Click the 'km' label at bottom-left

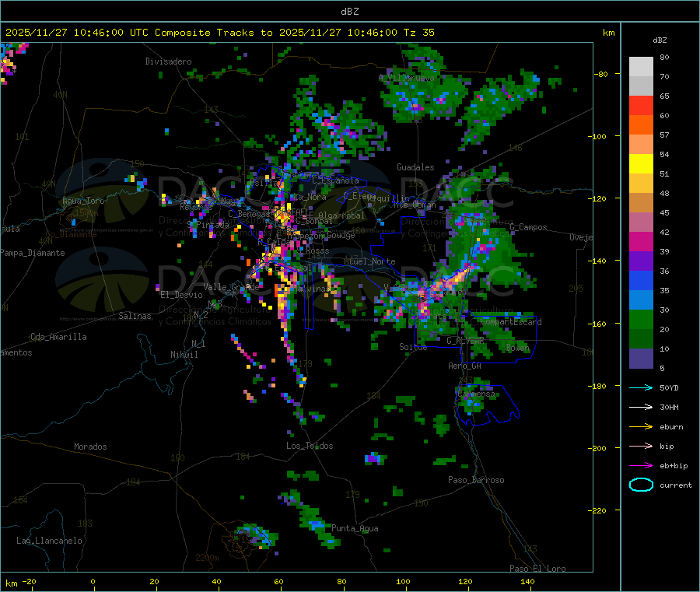pyautogui.click(x=11, y=583)
